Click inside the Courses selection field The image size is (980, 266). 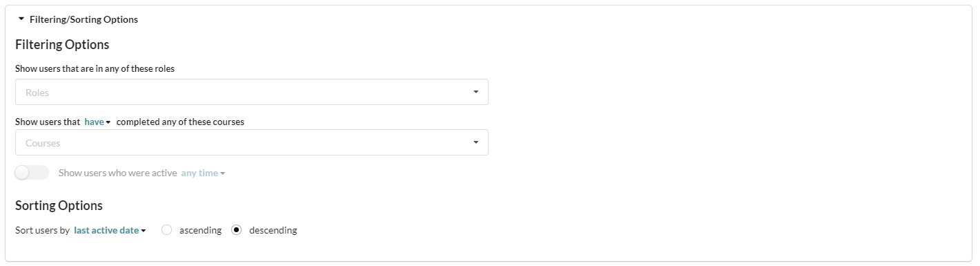click(x=252, y=142)
